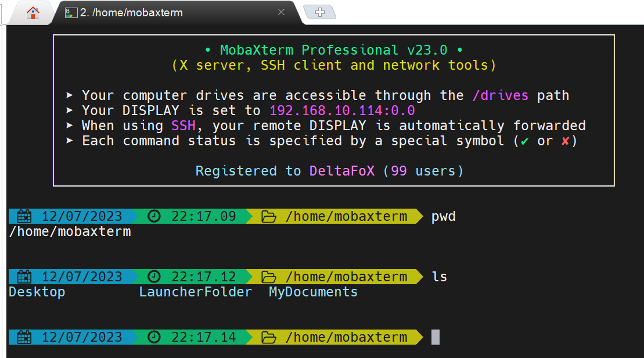Switch to the "2. /home/mobaxterm" tab
Viewport: 644px width, 358px height.
(x=131, y=12)
